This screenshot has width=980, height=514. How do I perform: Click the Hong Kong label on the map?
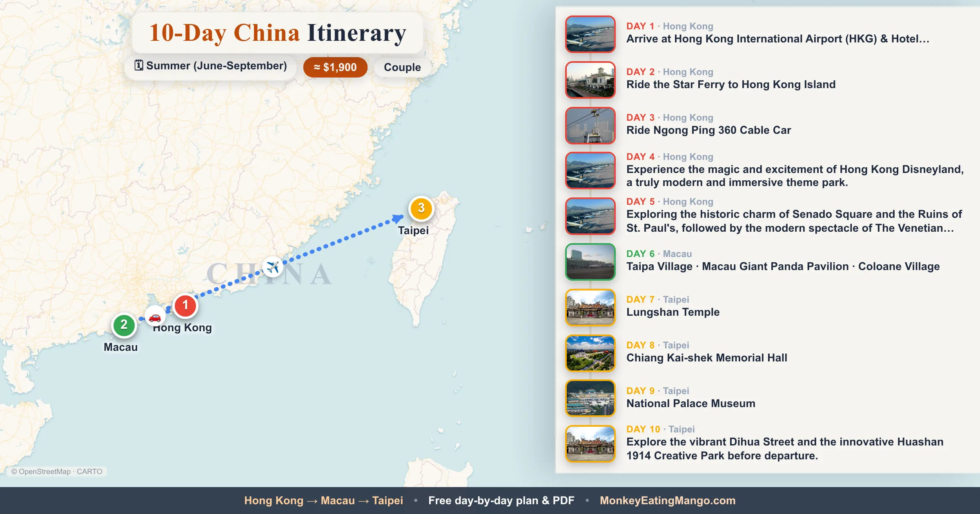(x=182, y=328)
